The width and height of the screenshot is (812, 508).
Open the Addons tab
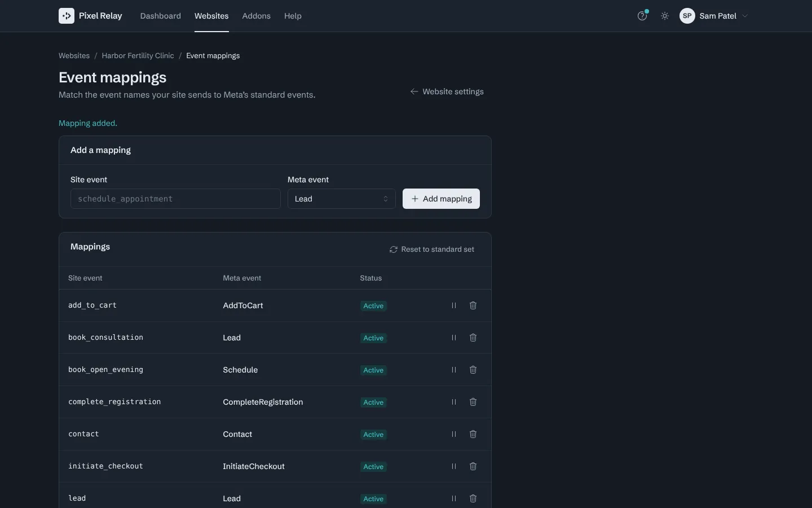[257, 16]
